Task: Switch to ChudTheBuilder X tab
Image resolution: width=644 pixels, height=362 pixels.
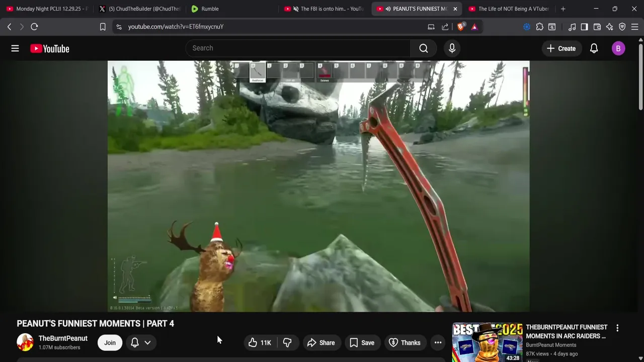Action: (139, 9)
